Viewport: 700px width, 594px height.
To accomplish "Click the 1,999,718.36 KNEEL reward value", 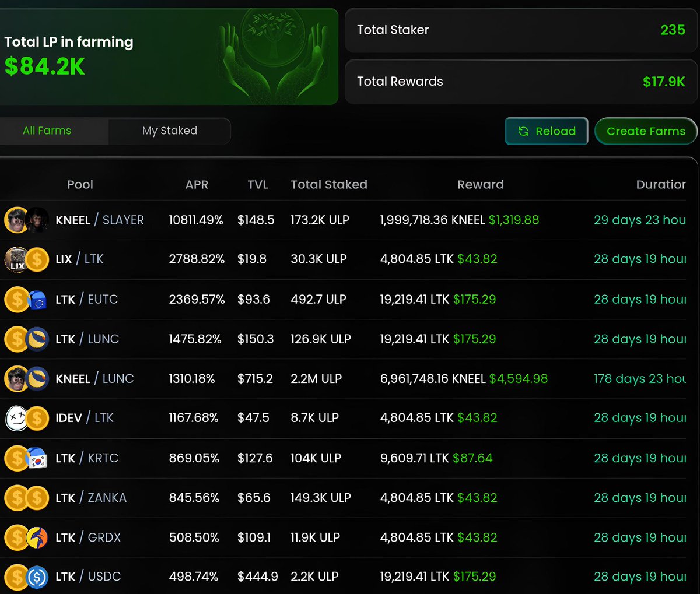I will click(x=432, y=220).
